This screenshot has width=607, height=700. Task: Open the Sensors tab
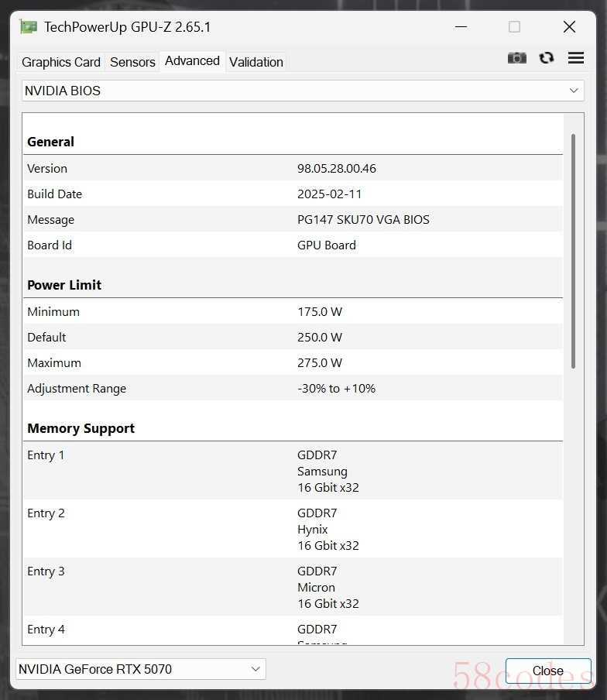pos(132,62)
